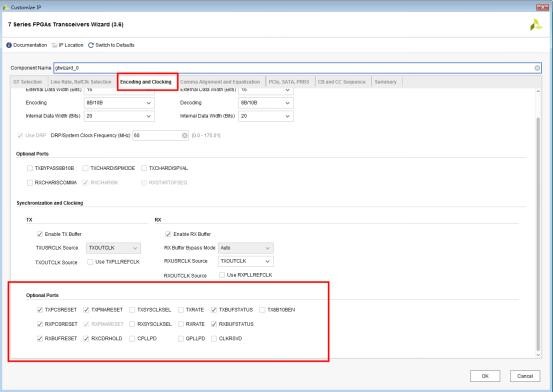This screenshot has width=553, height=392.
Task: Click the Switch to Defaults refresh icon
Action: 91,45
